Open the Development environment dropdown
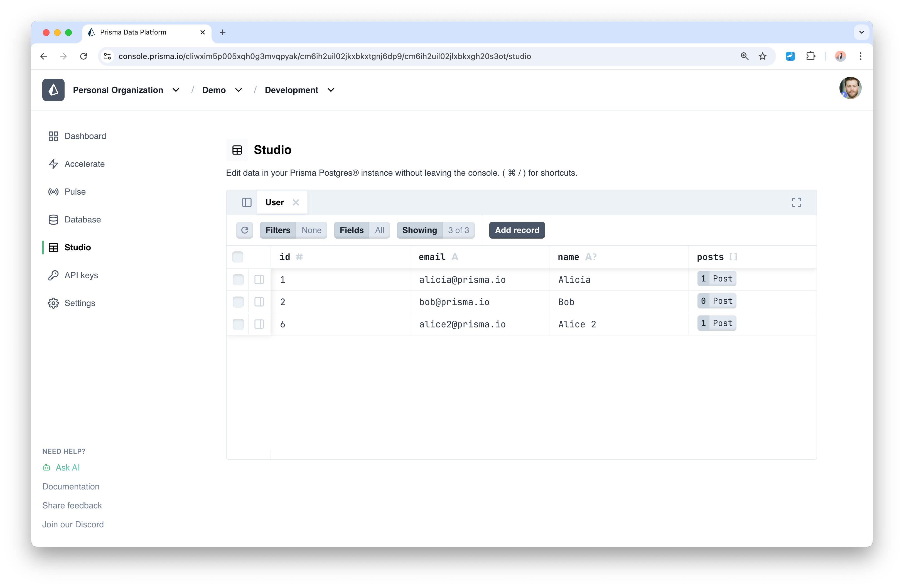The image size is (904, 588). 330,90
